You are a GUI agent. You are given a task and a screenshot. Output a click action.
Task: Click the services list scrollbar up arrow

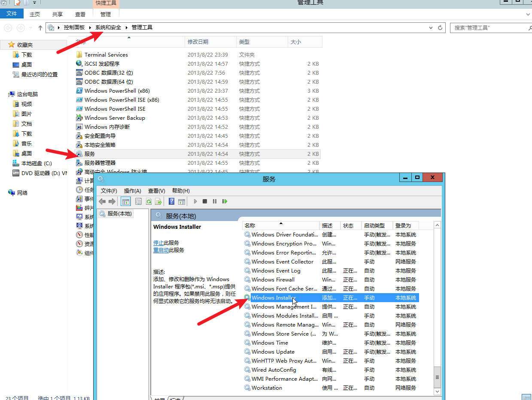click(x=438, y=225)
